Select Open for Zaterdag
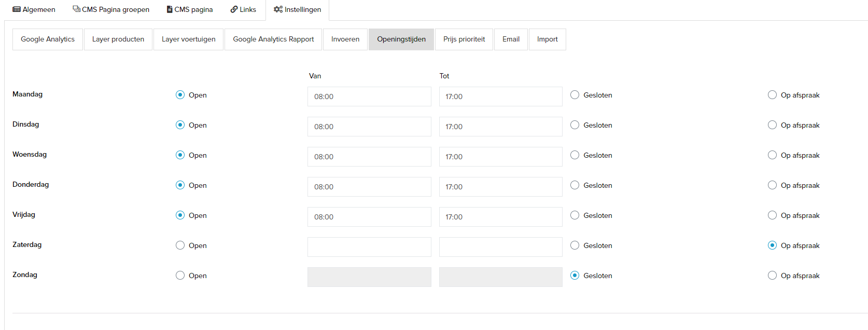 (180, 245)
